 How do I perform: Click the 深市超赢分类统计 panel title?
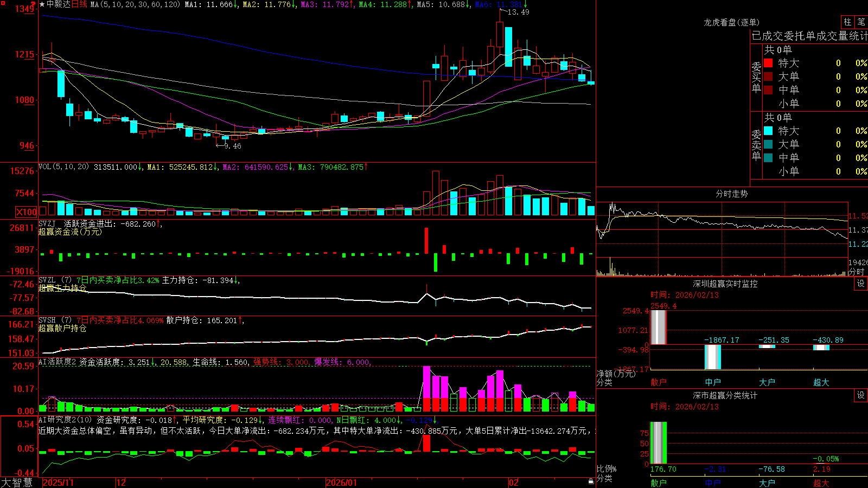coord(725,395)
